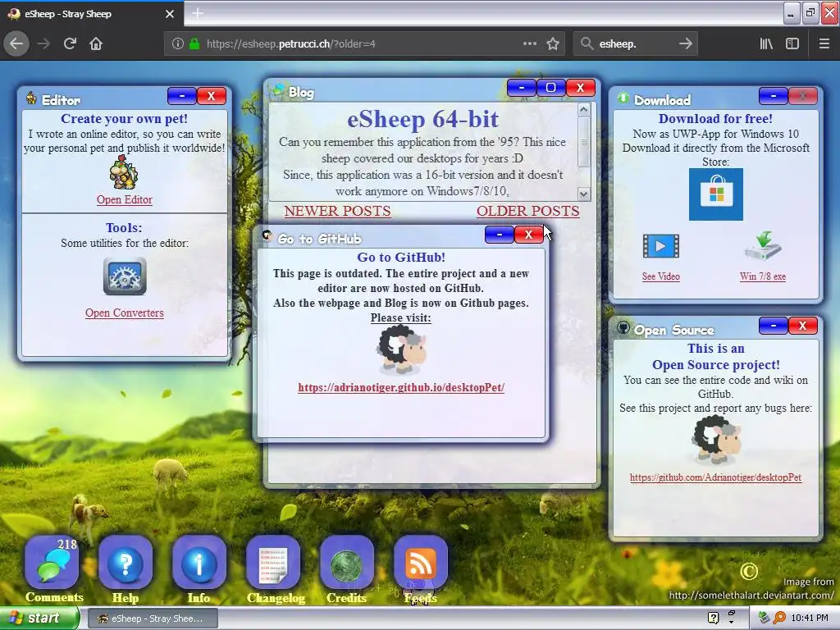Close the eSheep browser tab
The width and height of the screenshot is (840, 630).
point(170,14)
